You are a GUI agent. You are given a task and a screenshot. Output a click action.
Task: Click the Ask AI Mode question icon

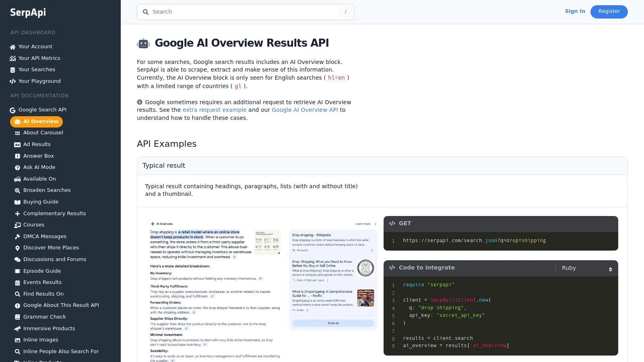coord(17,167)
